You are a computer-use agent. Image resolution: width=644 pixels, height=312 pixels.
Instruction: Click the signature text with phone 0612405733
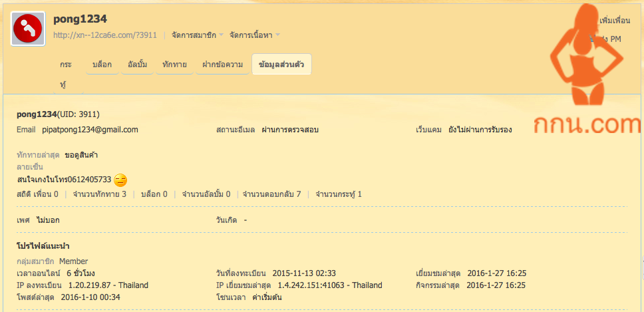point(64,180)
